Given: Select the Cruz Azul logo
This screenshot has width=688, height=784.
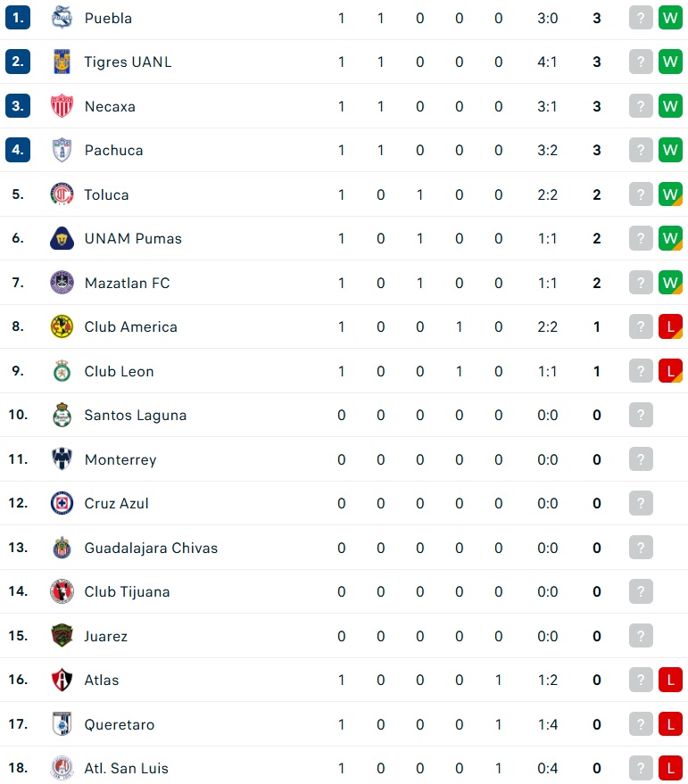Looking at the screenshot, I should (62, 503).
